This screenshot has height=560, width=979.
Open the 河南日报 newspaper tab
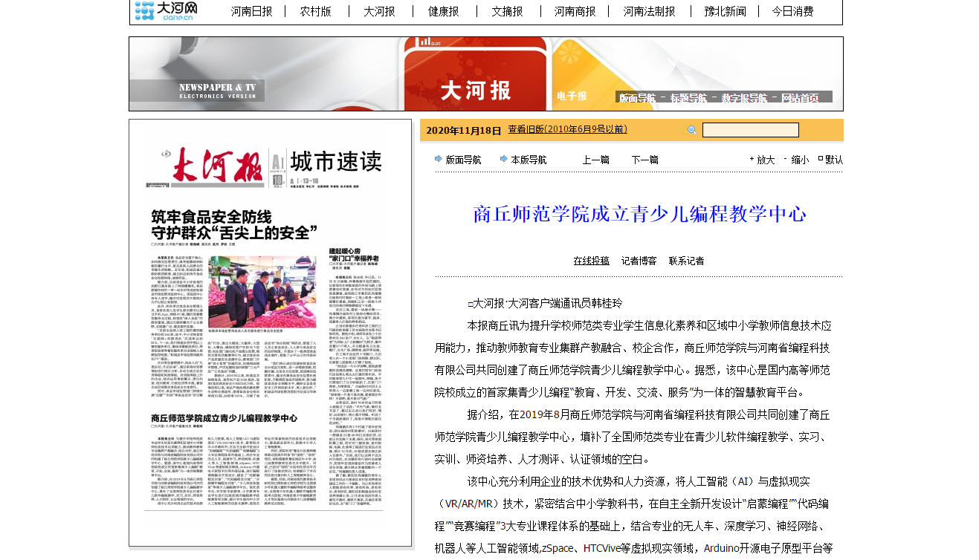pyautogui.click(x=251, y=11)
